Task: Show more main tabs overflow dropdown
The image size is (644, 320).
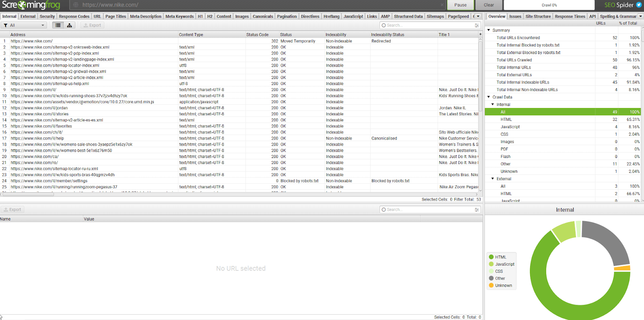Action: pyautogui.click(x=478, y=17)
